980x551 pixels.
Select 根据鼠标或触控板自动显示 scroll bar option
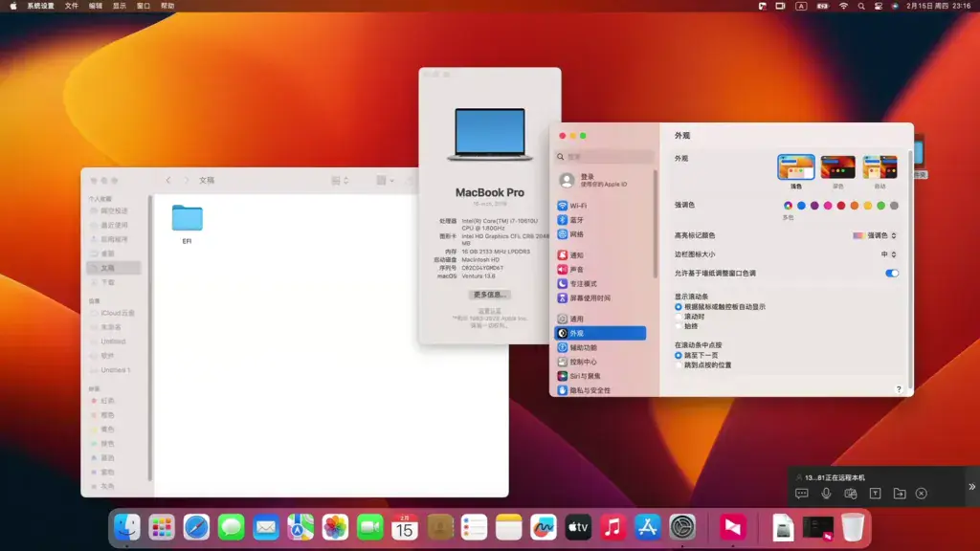pos(679,307)
